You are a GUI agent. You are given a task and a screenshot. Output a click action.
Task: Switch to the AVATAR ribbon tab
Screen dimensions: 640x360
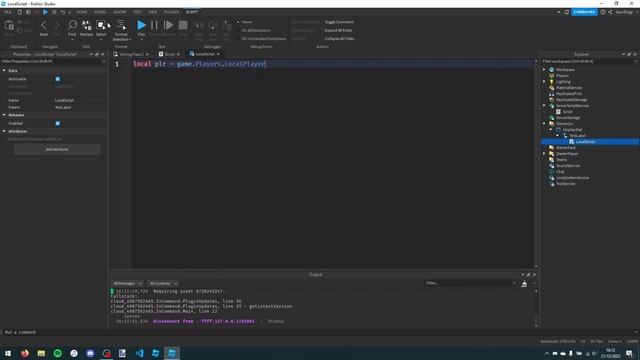point(120,12)
